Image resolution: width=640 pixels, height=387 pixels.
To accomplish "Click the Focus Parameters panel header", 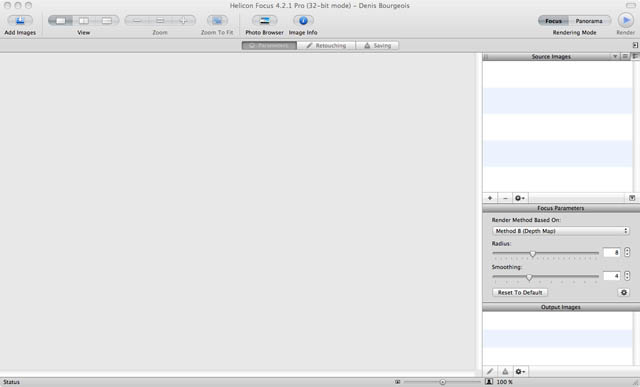I will tap(561, 208).
